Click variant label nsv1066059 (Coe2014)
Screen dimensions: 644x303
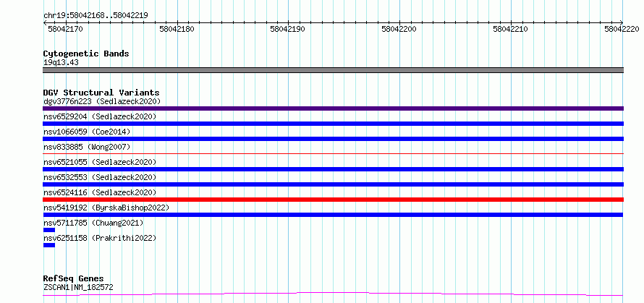[x=87, y=132]
